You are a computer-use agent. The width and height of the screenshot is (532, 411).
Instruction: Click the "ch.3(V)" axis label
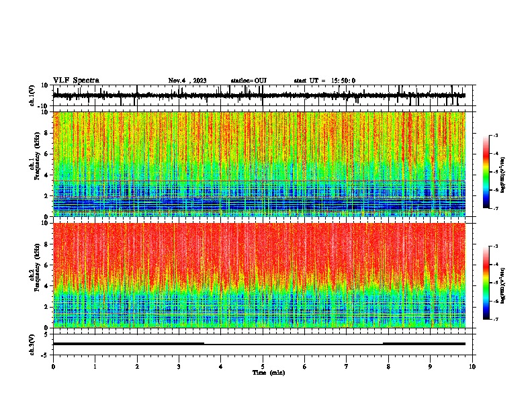pyautogui.click(x=32, y=345)
